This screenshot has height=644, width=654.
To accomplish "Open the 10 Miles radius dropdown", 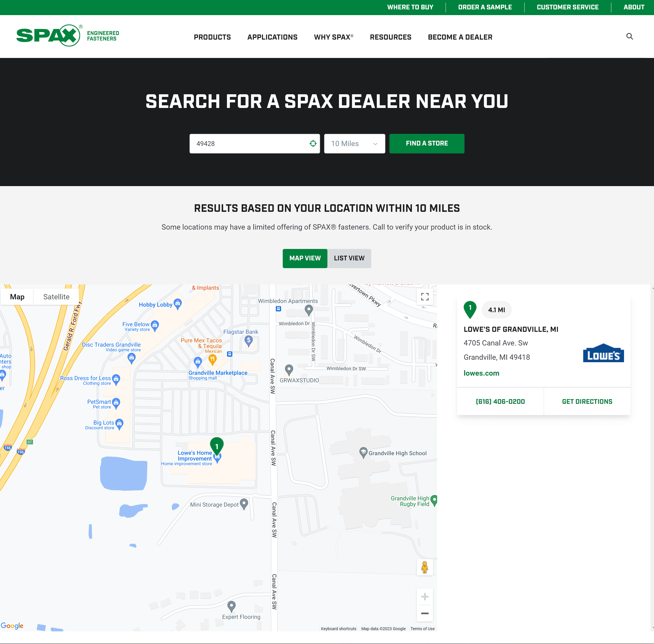I will coord(354,143).
